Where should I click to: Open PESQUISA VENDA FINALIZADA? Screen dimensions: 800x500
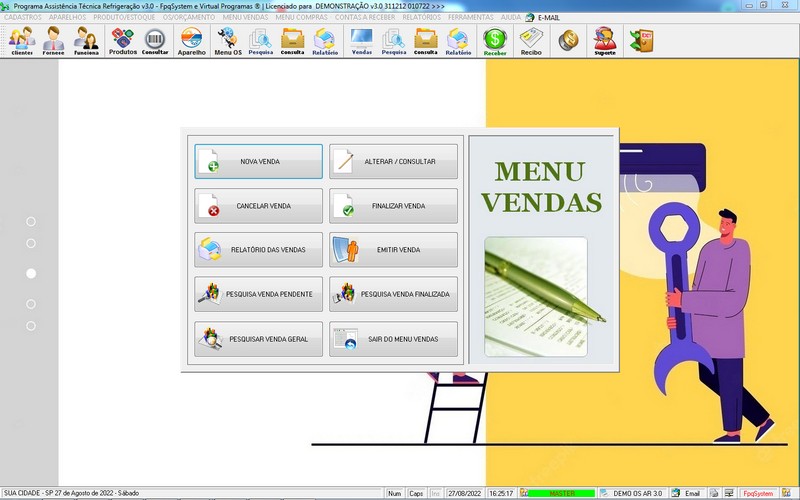coord(393,294)
